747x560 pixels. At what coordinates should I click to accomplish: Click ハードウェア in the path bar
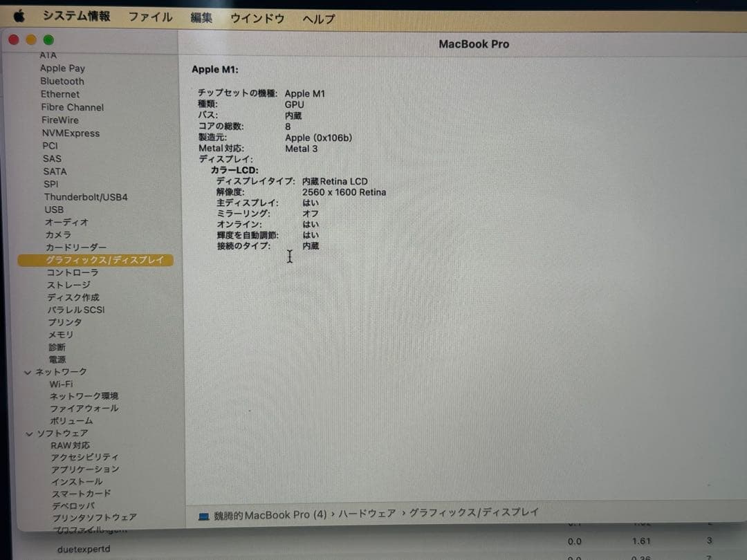click(367, 513)
